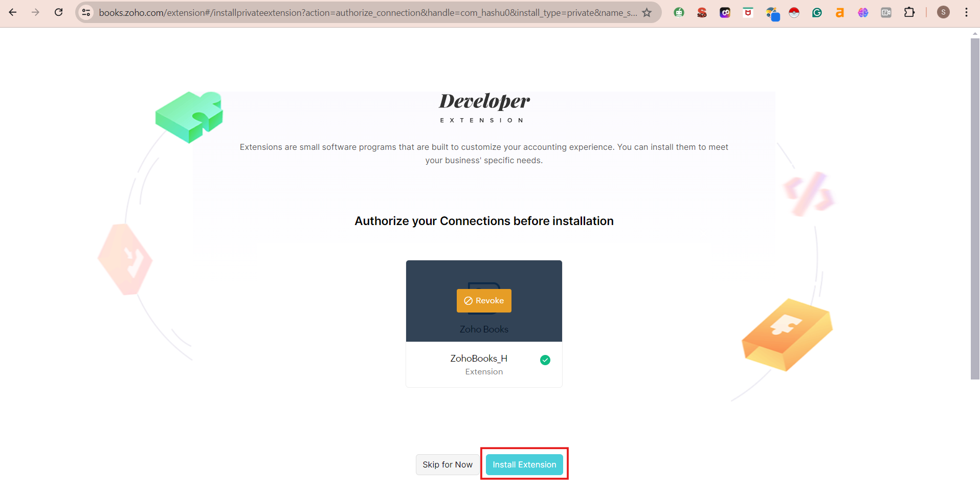Revoke the Zoho Books connection
The image size is (980, 491).
pos(484,301)
